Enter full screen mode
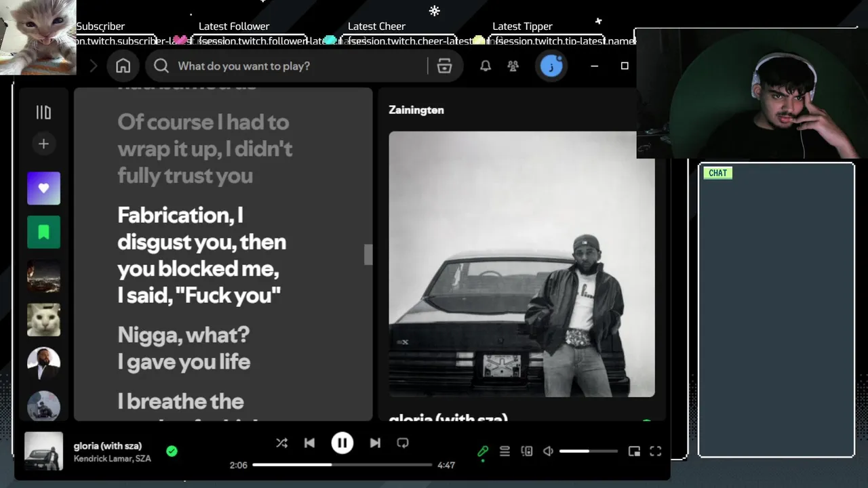 tap(656, 451)
